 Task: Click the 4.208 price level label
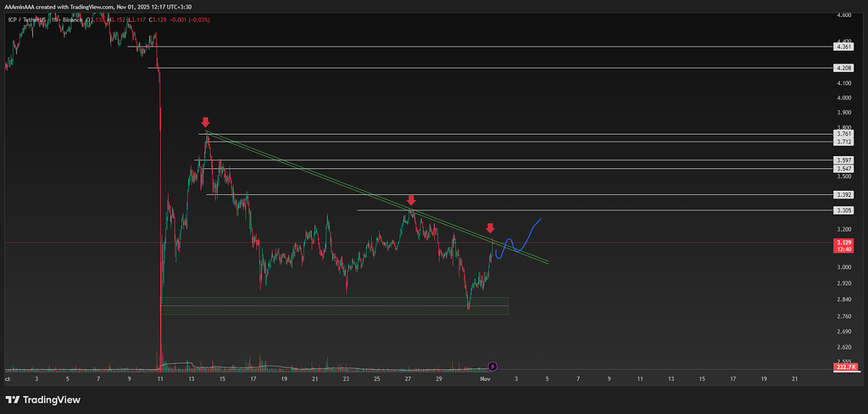[844, 67]
